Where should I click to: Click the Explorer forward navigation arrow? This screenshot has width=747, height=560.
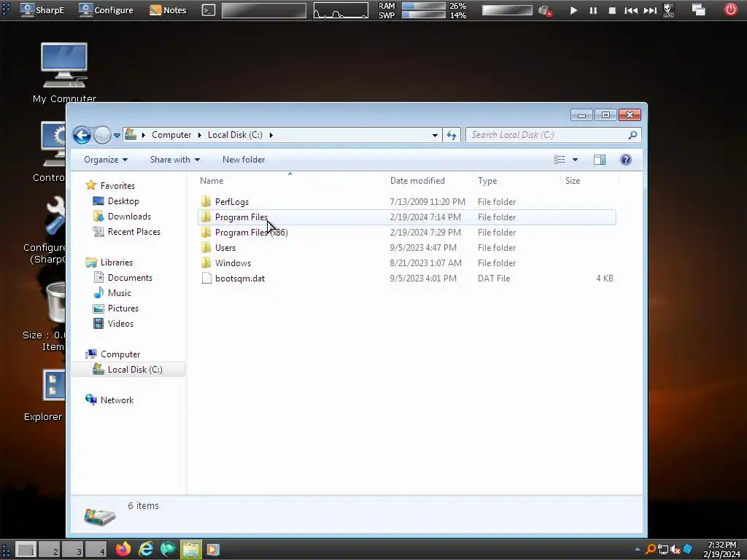(x=102, y=135)
